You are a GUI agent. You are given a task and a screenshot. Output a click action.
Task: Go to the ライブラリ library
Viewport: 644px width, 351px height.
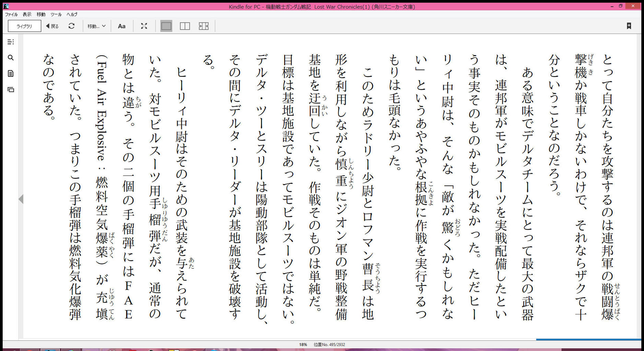[x=24, y=26]
